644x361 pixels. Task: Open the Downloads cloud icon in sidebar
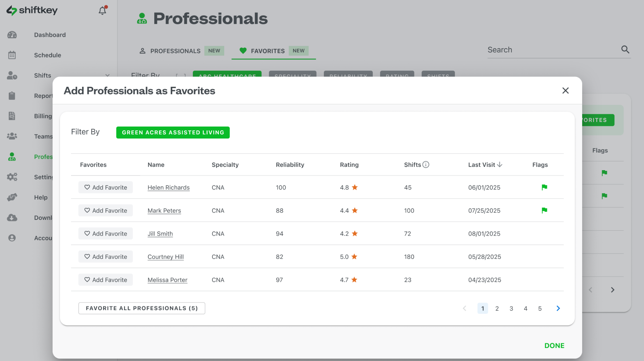point(12,217)
